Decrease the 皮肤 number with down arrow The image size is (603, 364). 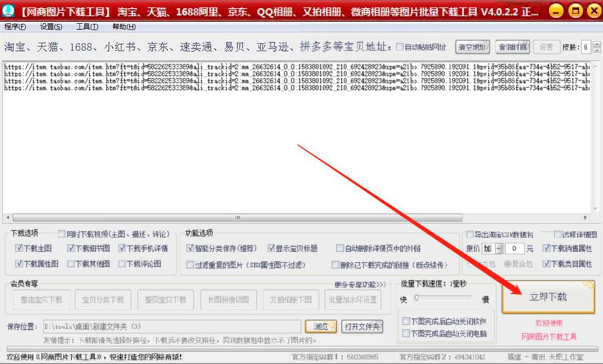click(596, 51)
